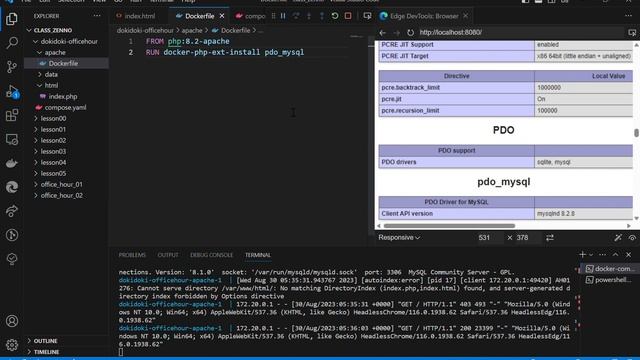The image size is (640, 360).
Task: Open the OUTPUT panel tab
Action: pyautogui.click(x=168, y=255)
